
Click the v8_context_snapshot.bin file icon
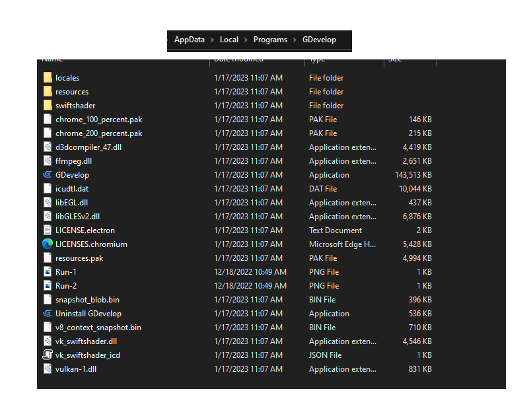(48, 328)
